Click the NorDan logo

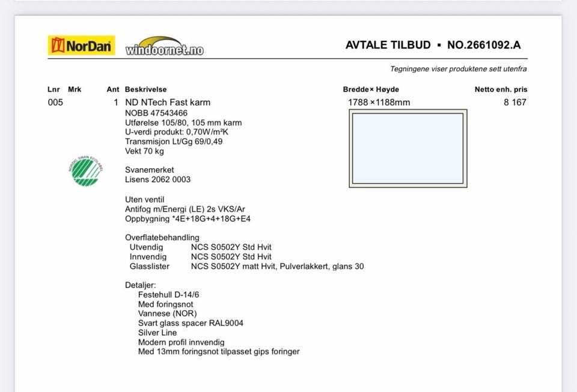(x=81, y=45)
